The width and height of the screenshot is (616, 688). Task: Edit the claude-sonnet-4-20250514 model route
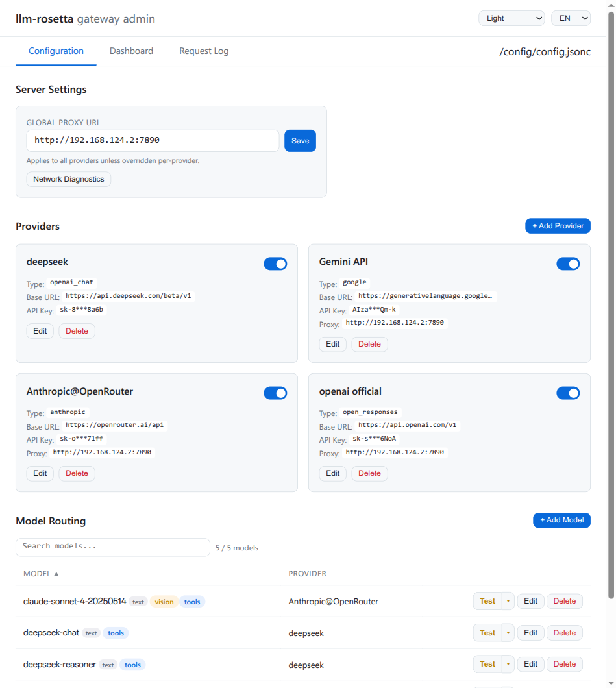pyautogui.click(x=530, y=601)
